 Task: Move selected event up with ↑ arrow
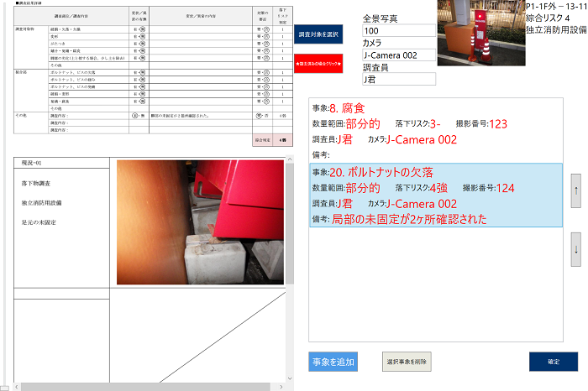(576, 190)
